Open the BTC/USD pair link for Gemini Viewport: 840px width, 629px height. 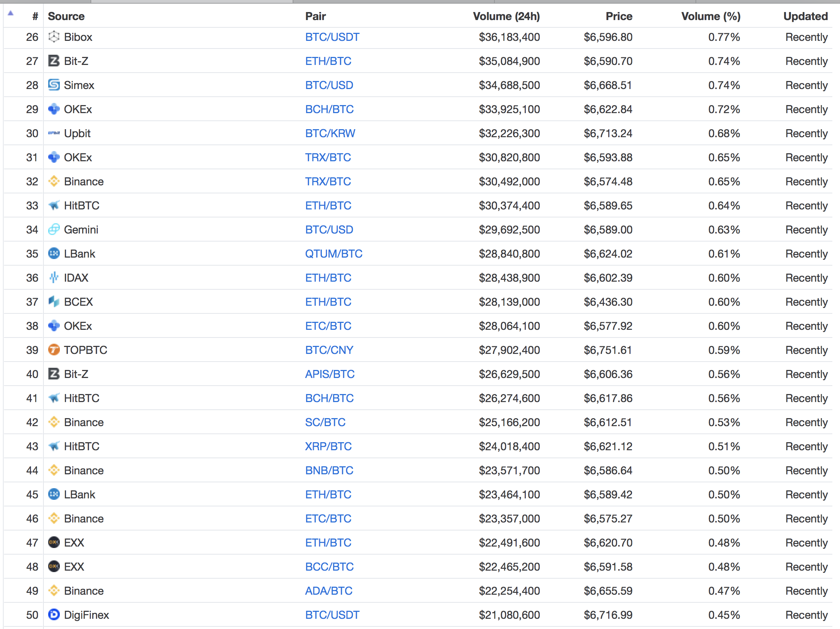click(329, 229)
